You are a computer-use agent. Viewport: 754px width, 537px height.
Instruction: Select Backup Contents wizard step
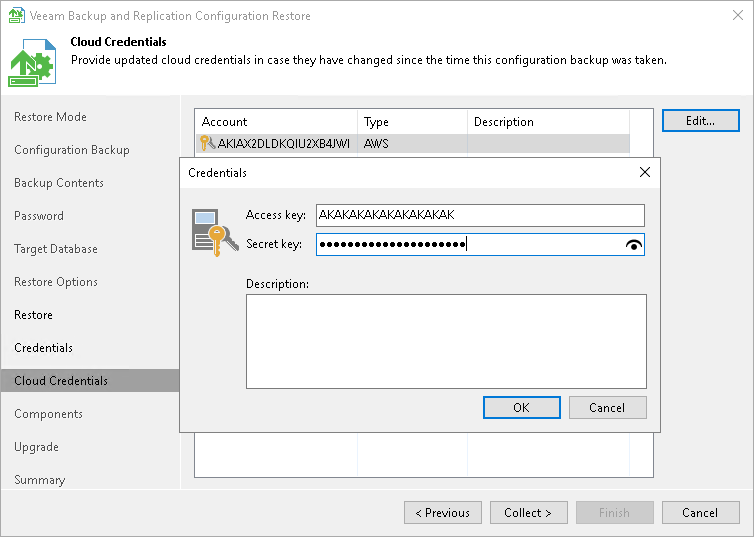pyautogui.click(x=59, y=183)
